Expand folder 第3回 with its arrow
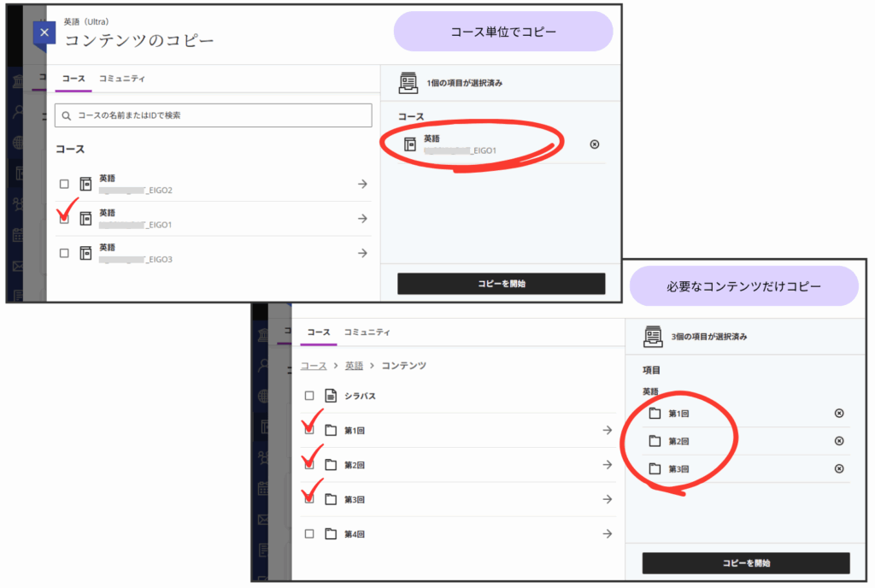 click(608, 499)
